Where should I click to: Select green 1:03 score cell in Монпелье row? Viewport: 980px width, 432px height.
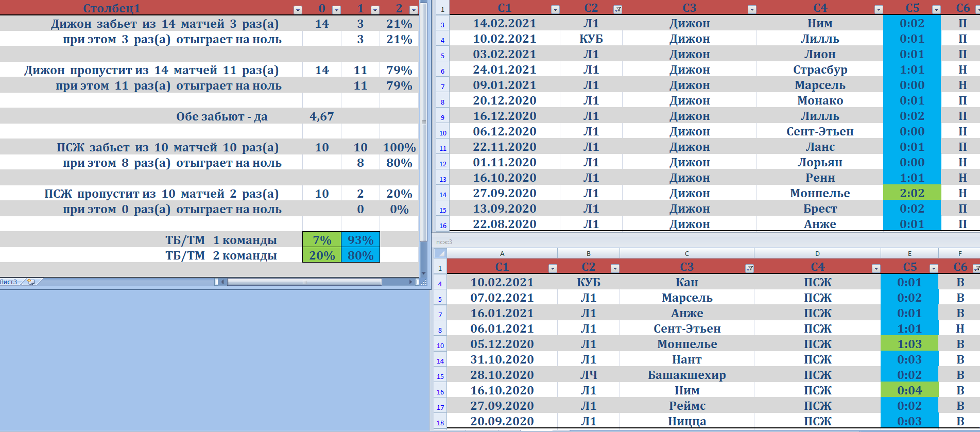pos(909,344)
